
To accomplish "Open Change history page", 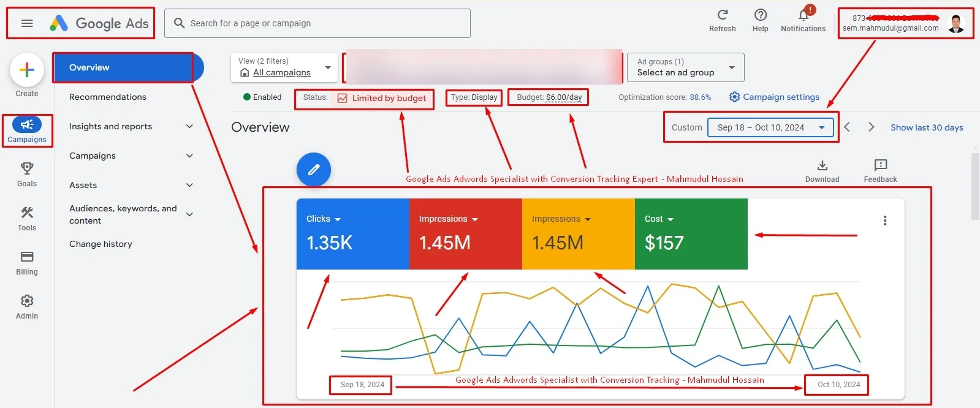I will pos(101,244).
